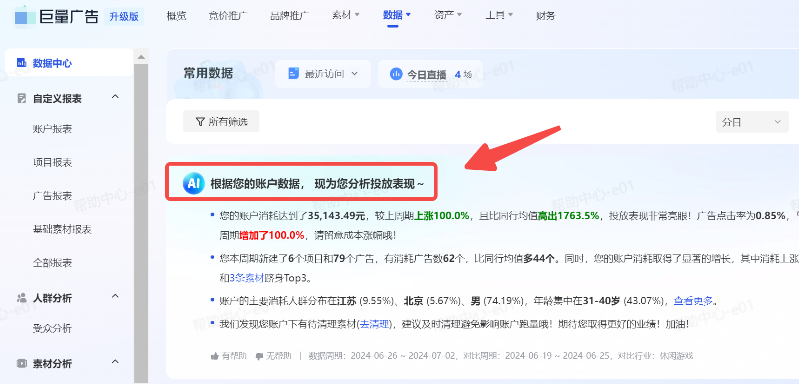799x384 pixels.
Task: Follow the 查看更多 link
Action: pos(694,300)
